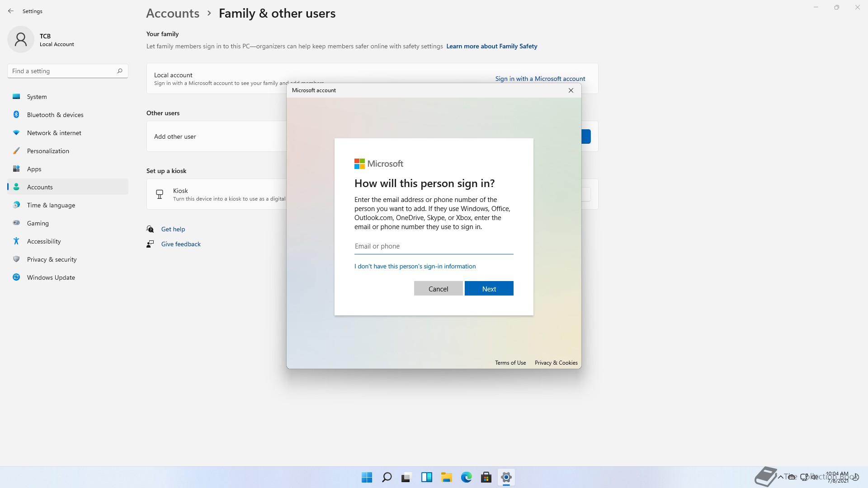Click the Kiosk stand icon
The image size is (868, 488).
(160, 194)
